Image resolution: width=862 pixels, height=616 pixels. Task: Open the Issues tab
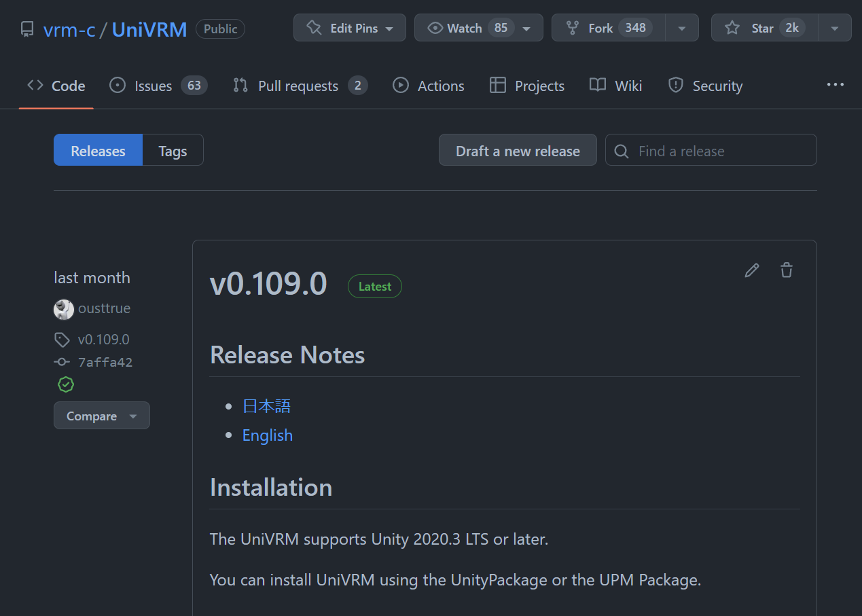tap(158, 86)
